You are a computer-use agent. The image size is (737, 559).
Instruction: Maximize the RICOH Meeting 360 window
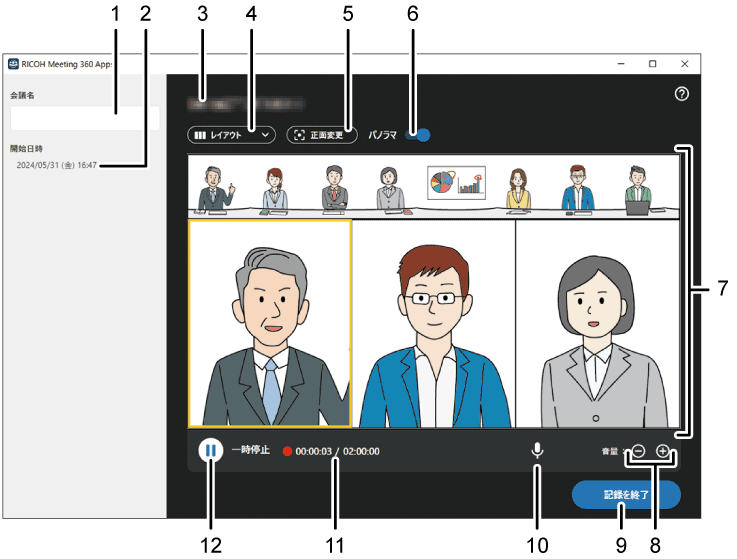pos(652,64)
